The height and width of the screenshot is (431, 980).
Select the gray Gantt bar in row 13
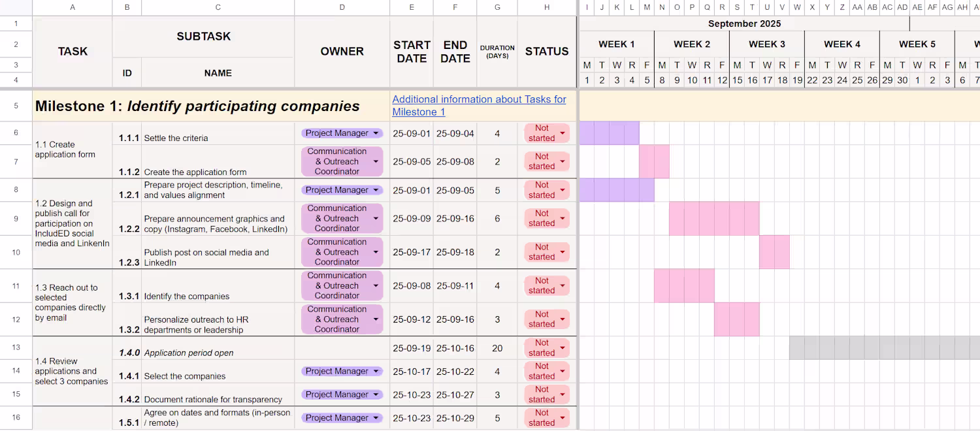(x=885, y=348)
